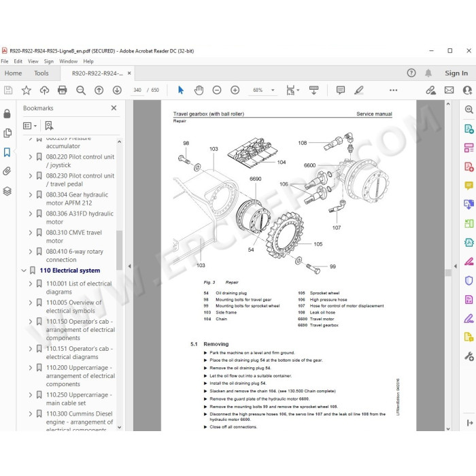
Task: Open the Help menu
Action: tap(88, 61)
